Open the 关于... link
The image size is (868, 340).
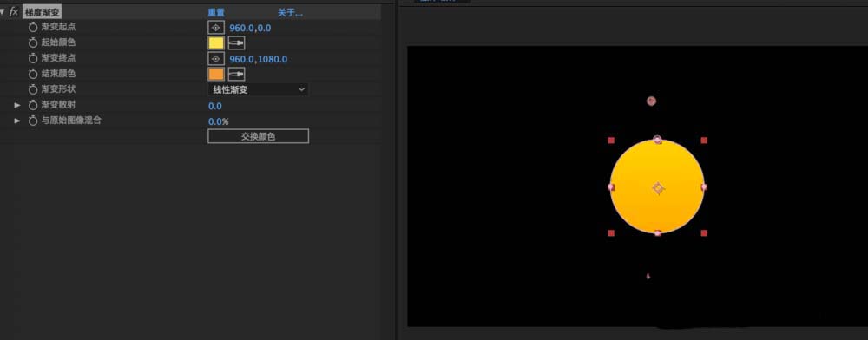click(290, 12)
